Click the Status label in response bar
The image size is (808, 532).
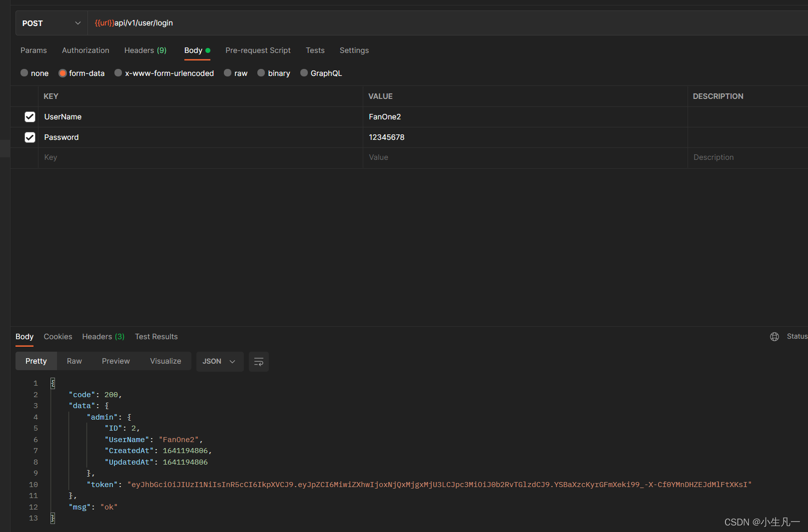(x=797, y=337)
